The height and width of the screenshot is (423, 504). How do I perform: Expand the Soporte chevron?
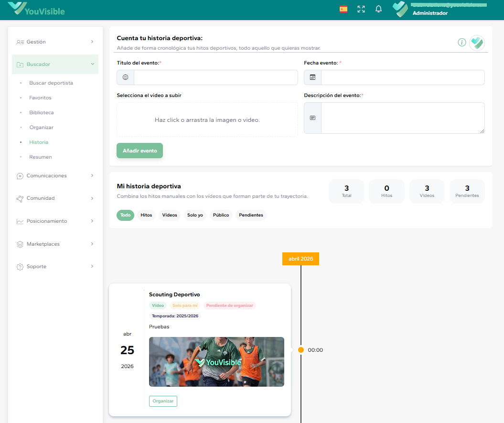coord(92,266)
